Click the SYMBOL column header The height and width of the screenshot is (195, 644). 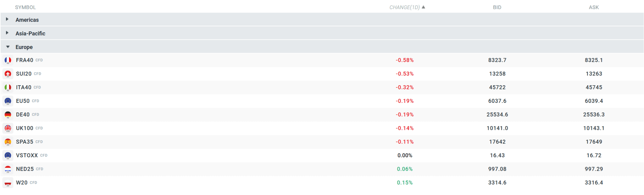(25, 7)
